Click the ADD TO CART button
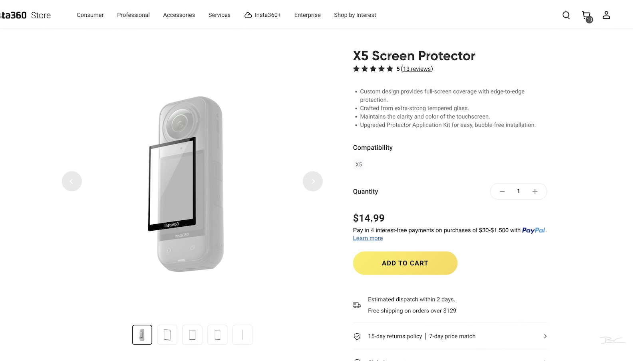Screen dimensions: 636x364 coord(405,263)
